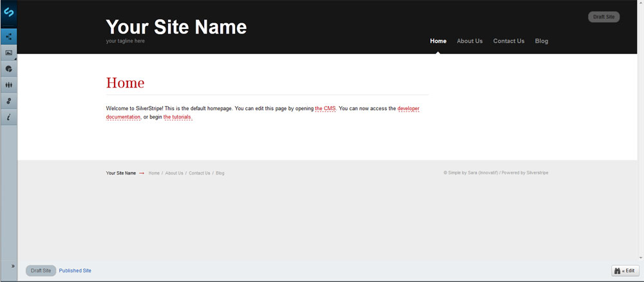
Task: Click the 'Powered by Silverstripe' footer credit
Action: click(525, 173)
